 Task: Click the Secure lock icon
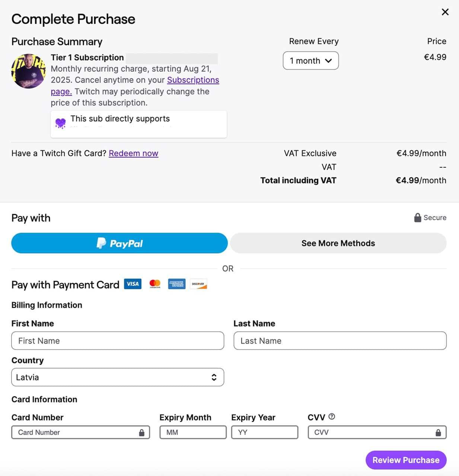(417, 218)
